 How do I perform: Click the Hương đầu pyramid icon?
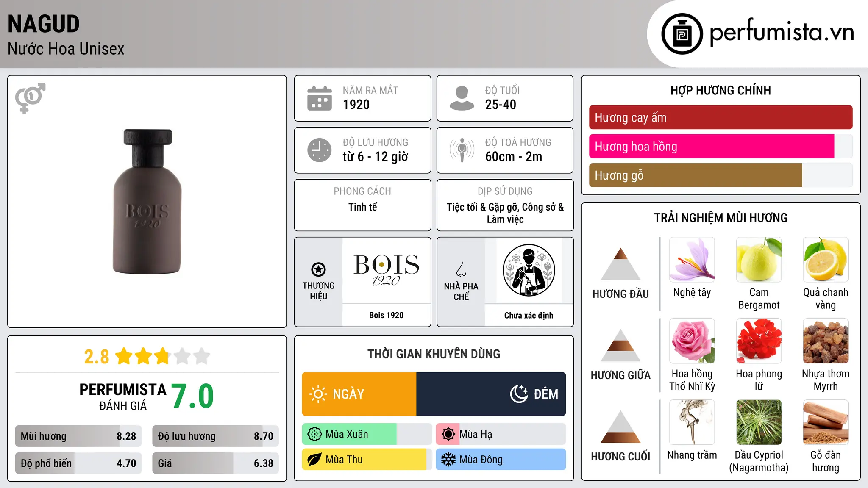[620, 263]
